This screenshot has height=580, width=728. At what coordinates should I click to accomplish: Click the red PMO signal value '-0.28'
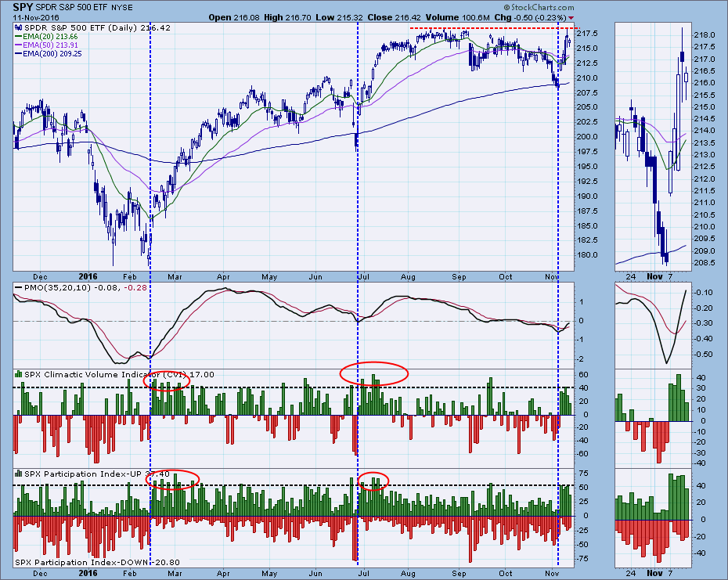(136, 288)
